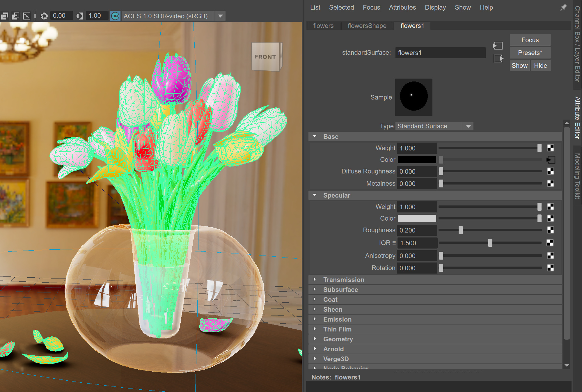Expand the Geometry section
This screenshot has width=582, height=392.
point(315,339)
